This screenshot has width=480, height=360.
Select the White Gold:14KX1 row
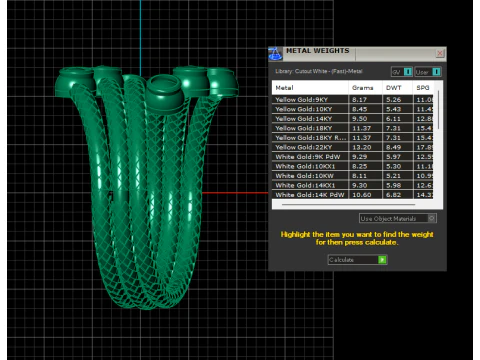click(x=353, y=185)
